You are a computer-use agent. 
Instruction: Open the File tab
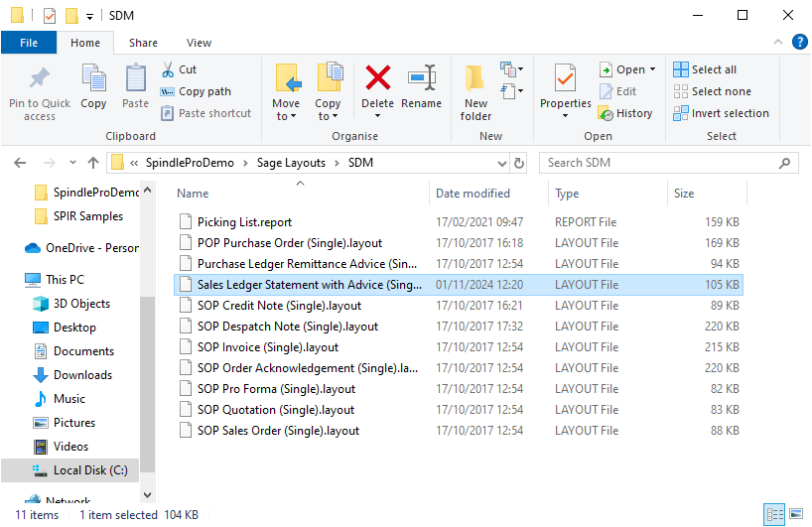[29, 43]
